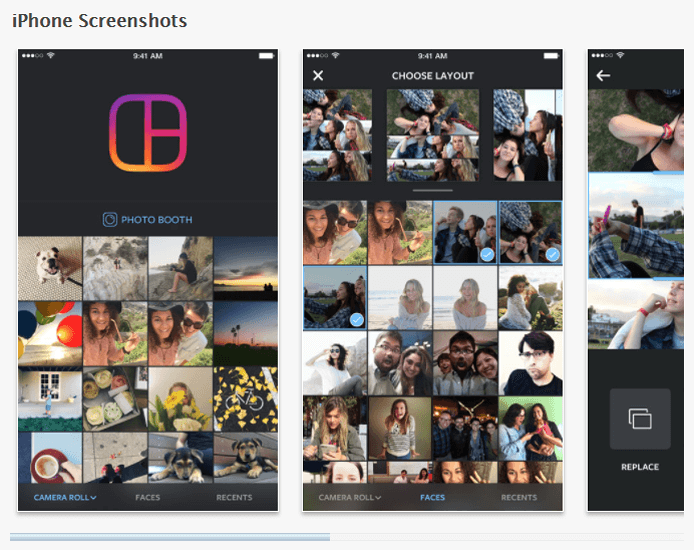Tap the back arrow in third screenshot
Viewport: 694px width, 550px height.
603,76
